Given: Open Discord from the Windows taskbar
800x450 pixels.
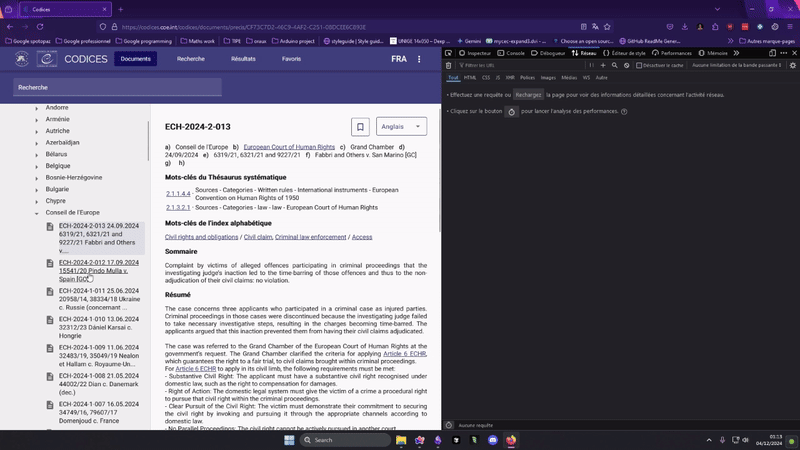Looking at the screenshot, I should tap(492, 440).
